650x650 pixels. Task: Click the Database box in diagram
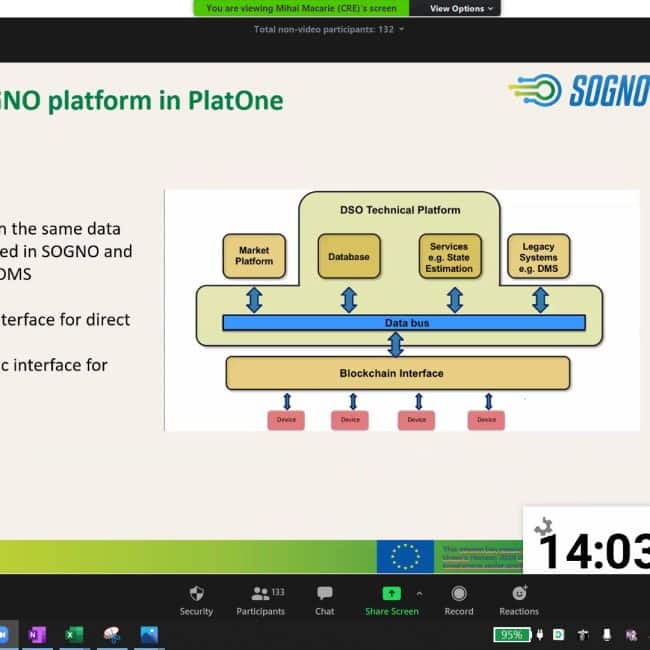(349, 256)
